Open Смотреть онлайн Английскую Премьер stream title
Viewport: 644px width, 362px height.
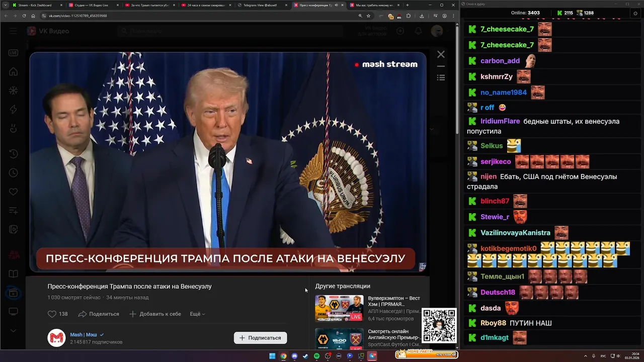[394, 334]
